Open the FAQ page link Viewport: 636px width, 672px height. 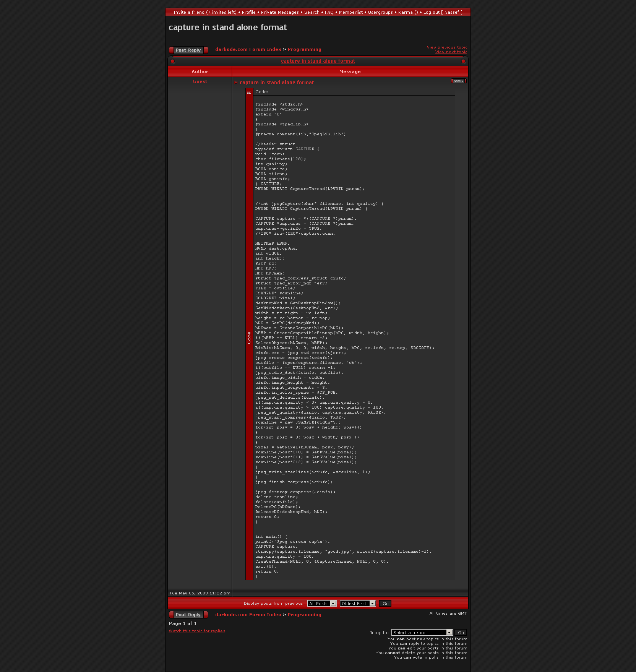click(x=329, y=12)
